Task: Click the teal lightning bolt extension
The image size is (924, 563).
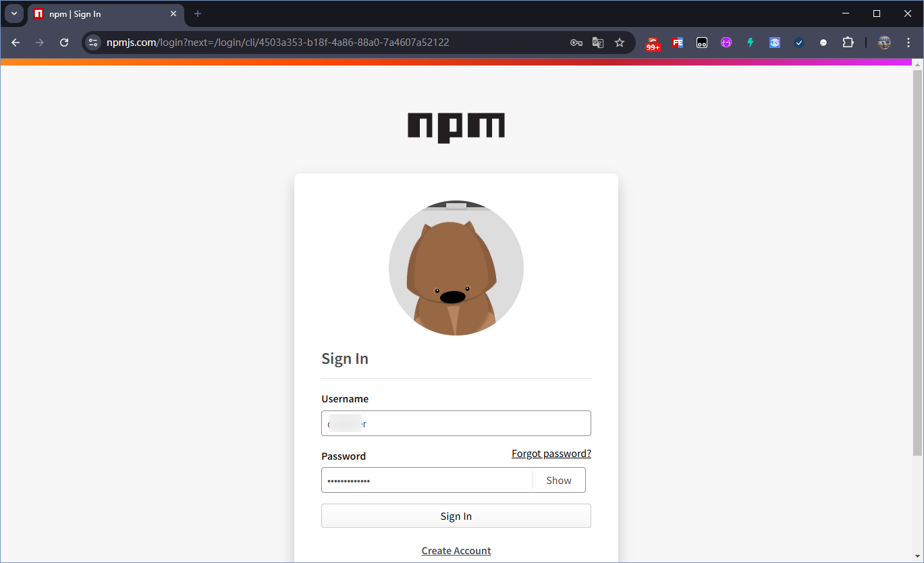Action: 750,42
